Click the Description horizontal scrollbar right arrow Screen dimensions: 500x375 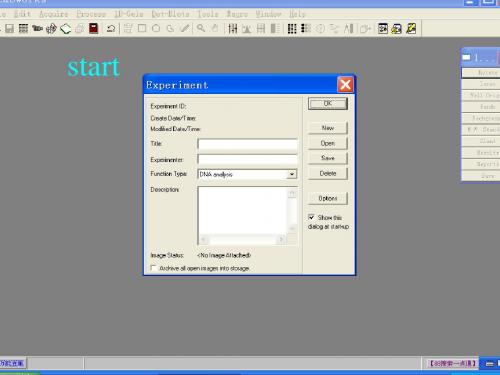pyautogui.click(x=282, y=239)
